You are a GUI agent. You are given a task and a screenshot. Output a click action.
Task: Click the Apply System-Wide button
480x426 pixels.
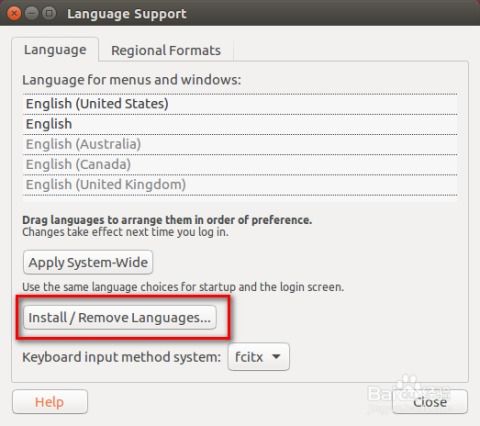pyautogui.click(x=88, y=262)
